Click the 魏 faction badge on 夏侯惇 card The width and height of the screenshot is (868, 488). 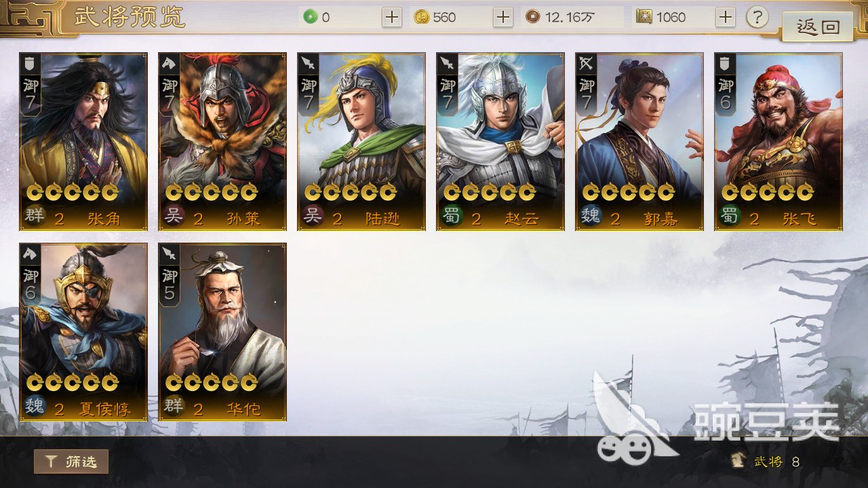point(34,408)
